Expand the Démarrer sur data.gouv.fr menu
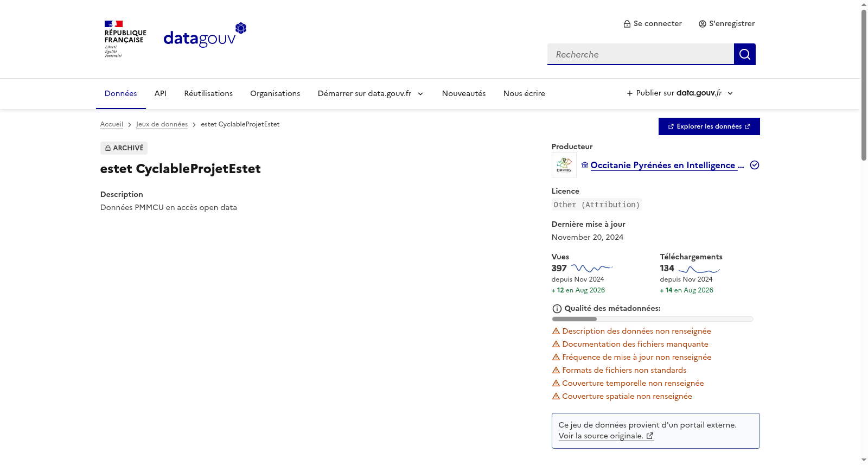 coord(371,93)
